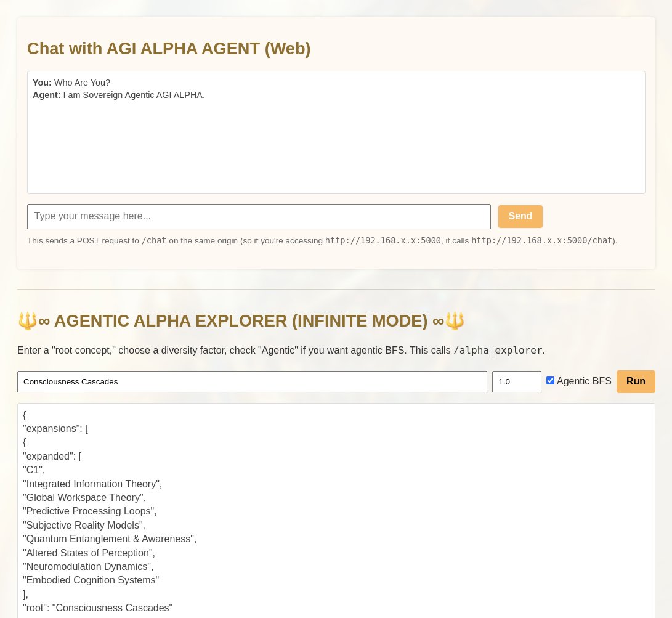Click the 'Integrated Information Theory' output line
672x618 pixels.
click(x=92, y=484)
